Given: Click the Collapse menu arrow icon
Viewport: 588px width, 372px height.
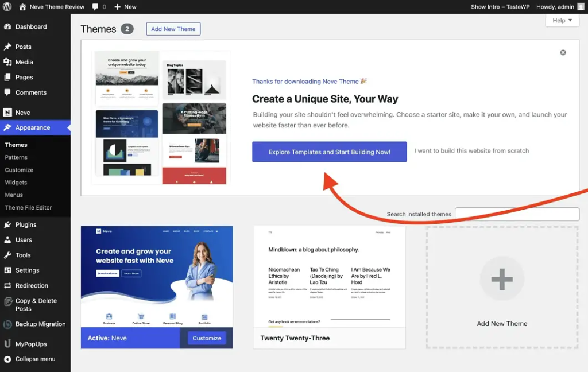Looking at the screenshot, I should point(7,359).
